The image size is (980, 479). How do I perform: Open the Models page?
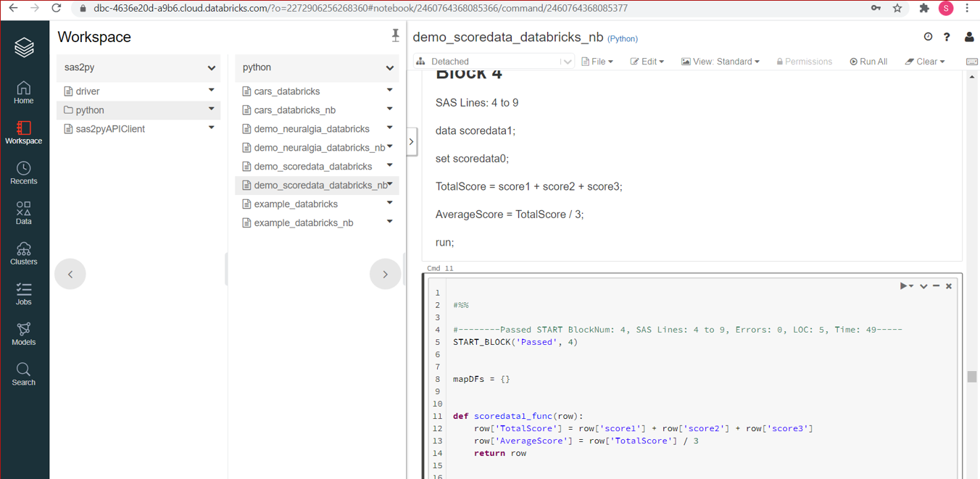23,334
